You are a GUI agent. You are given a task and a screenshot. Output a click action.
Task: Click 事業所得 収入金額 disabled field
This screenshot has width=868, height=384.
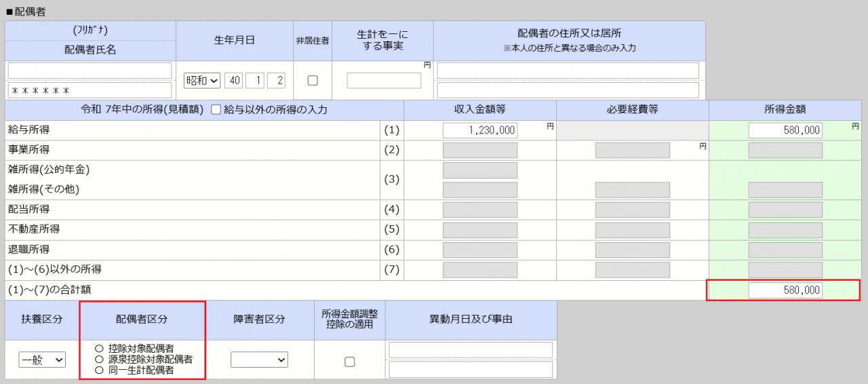[x=480, y=150]
